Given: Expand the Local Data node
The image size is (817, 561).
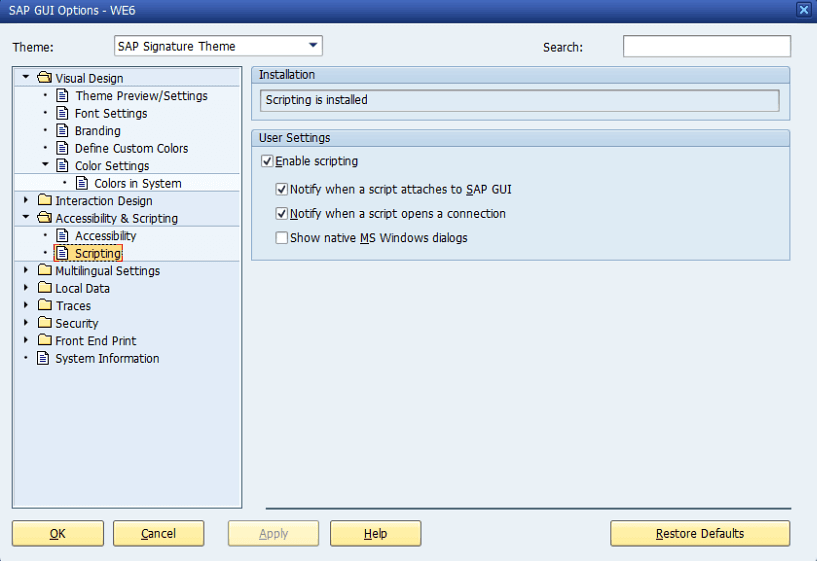Looking at the screenshot, I should 26,288.
